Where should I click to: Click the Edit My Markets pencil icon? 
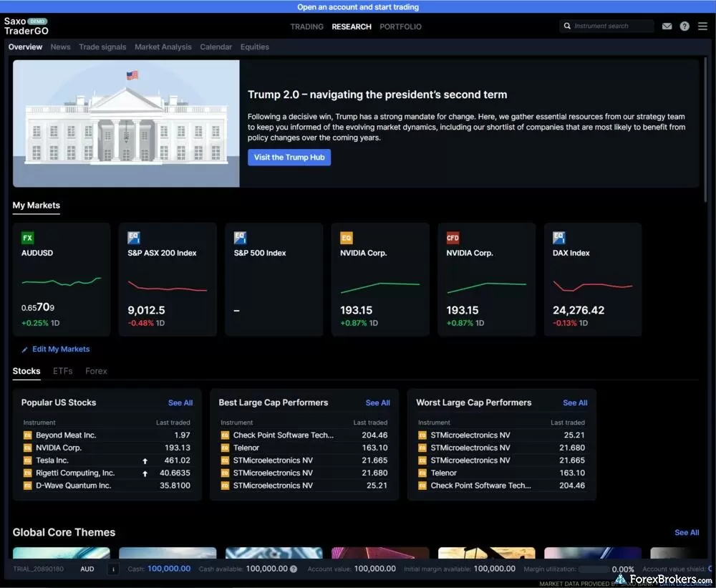click(x=24, y=349)
